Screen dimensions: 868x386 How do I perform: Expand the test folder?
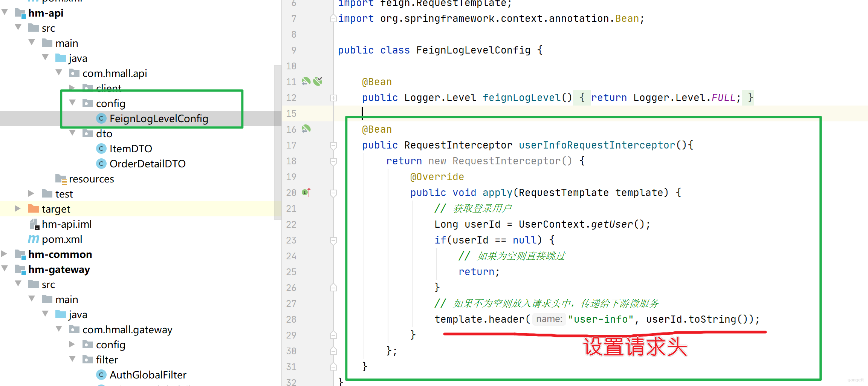click(31, 193)
